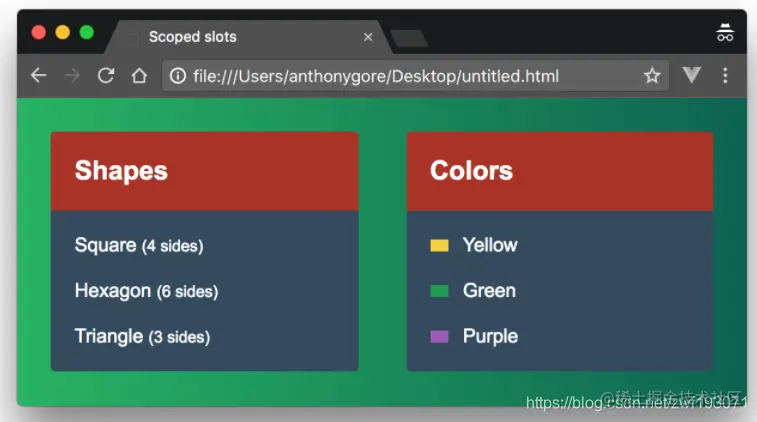Open the browser three-dot menu
Screen dimensions: 757x422
coord(725,75)
